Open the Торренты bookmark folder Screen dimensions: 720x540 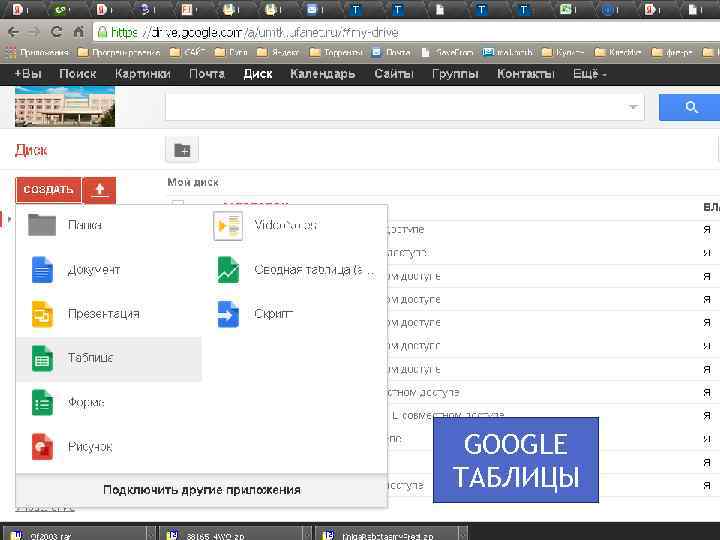[x=336, y=52]
